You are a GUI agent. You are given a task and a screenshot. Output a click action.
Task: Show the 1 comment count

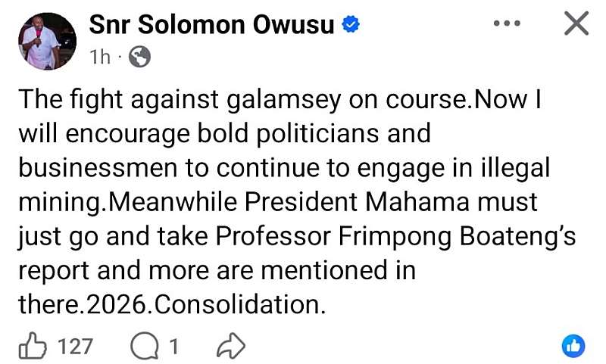tap(174, 347)
